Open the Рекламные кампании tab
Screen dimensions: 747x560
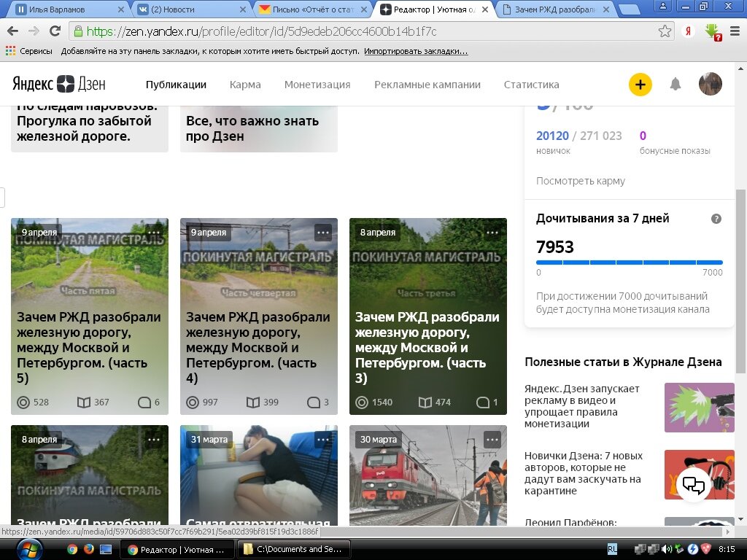coord(427,85)
